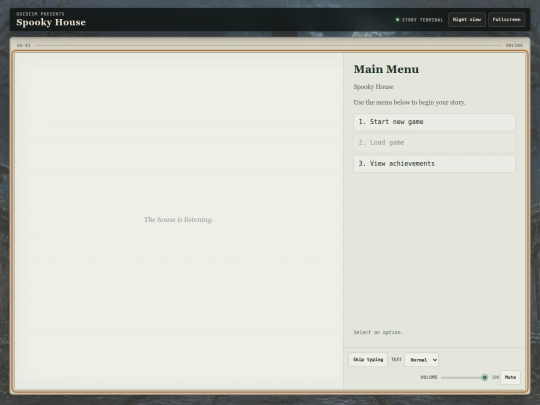The width and height of the screenshot is (540, 405).
Task: Open the text speed Normal dropdown
Action: (422, 360)
